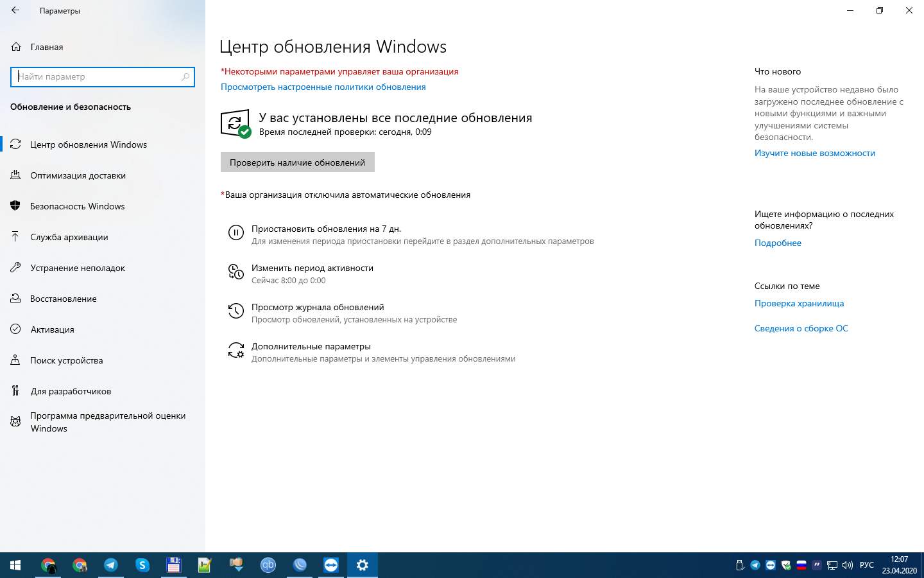The width and height of the screenshot is (924, 578).
Task: Follow the Изучите новые возможности link
Action: pyautogui.click(x=815, y=153)
